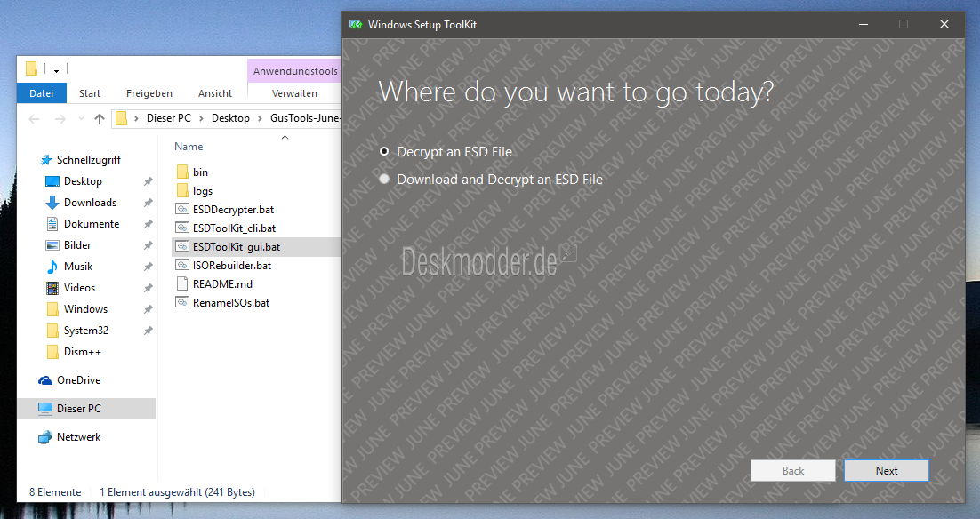Screen dimensions: 980x519
Task: Switch to the Ansicht ribbon tab
Action: [215, 93]
